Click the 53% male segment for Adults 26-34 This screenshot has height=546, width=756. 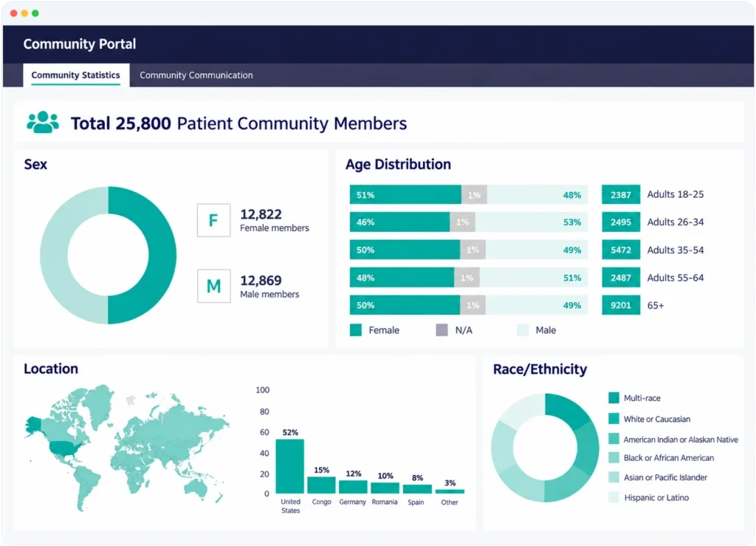tap(532, 222)
